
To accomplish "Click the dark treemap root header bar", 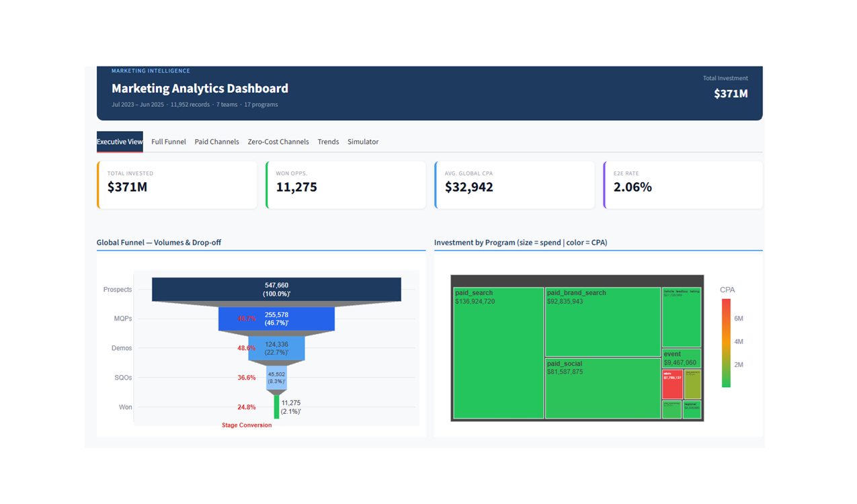I will [x=577, y=281].
